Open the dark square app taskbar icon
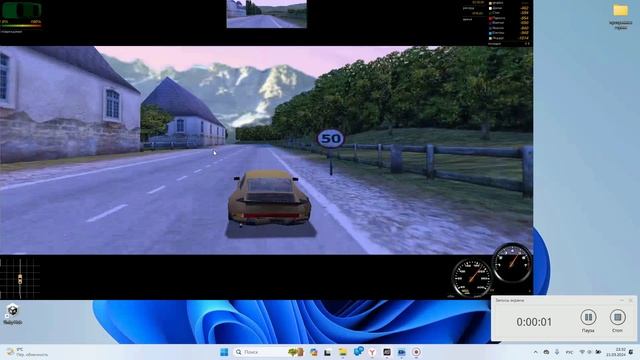 pyautogui.click(x=387, y=352)
